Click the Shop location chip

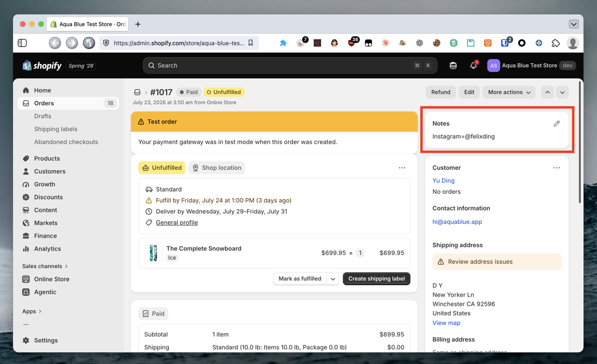click(217, 168)
